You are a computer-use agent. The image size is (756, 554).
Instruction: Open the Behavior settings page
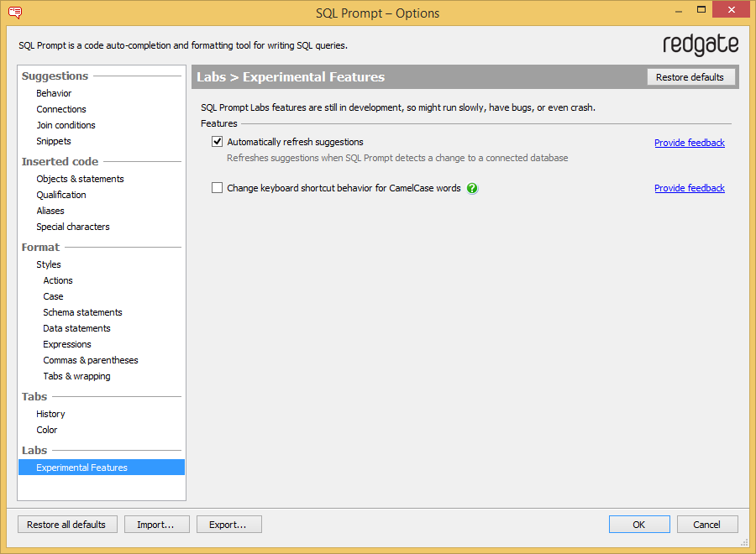[x=54, y=93]
